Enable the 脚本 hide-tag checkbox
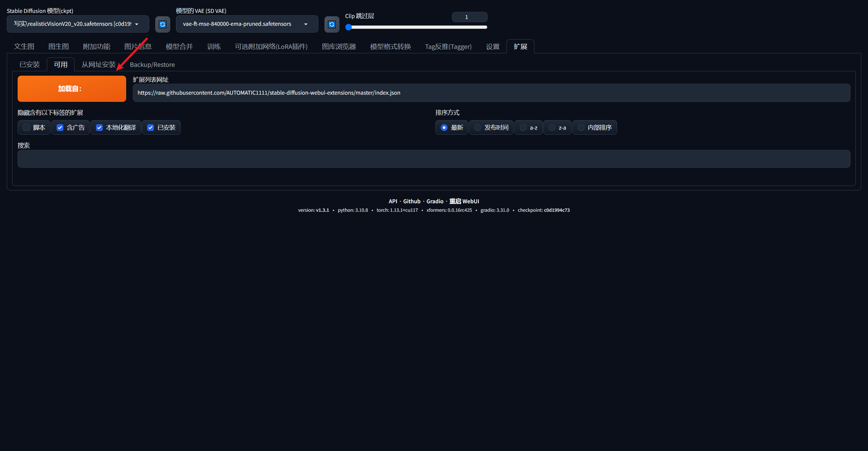The height and width of the screenshot is (451, 868). tap(26, 128)
